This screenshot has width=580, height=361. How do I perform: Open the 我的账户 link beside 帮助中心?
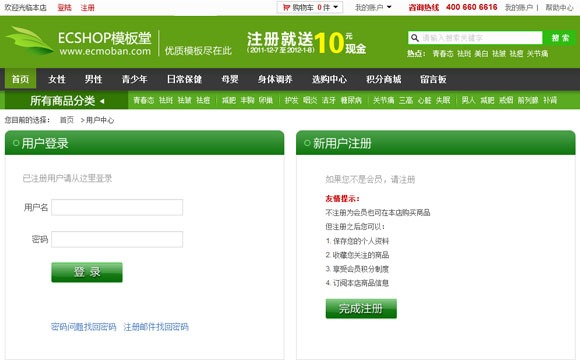(x=519, y=7)
